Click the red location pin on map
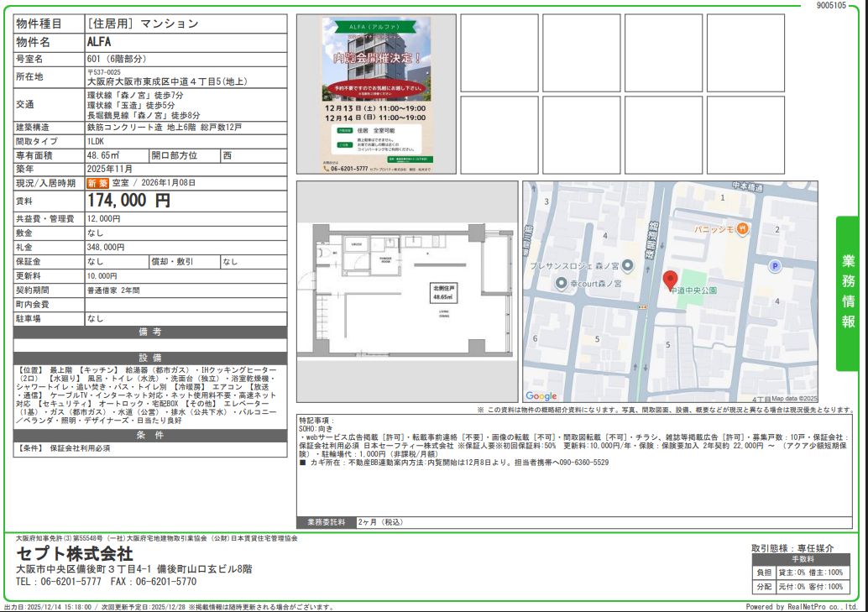Image resolution: width=868 pixels, height=612 pixels. 670,280
